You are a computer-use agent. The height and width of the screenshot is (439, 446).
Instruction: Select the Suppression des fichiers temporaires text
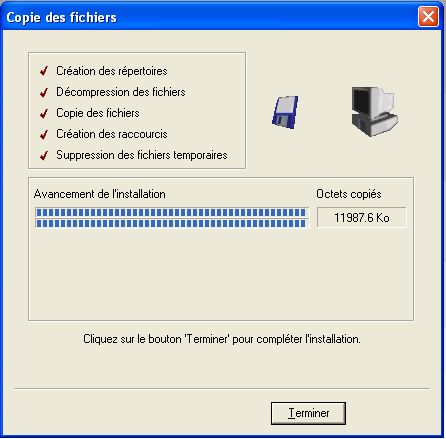[x=142, y=155]
